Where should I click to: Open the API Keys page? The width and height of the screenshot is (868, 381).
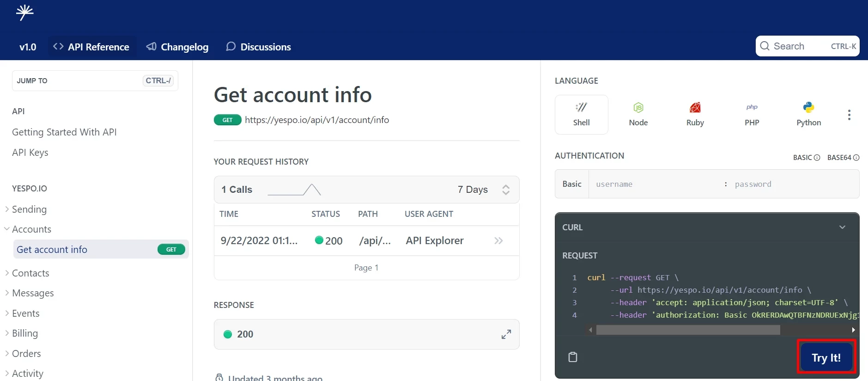pos(30,153)
